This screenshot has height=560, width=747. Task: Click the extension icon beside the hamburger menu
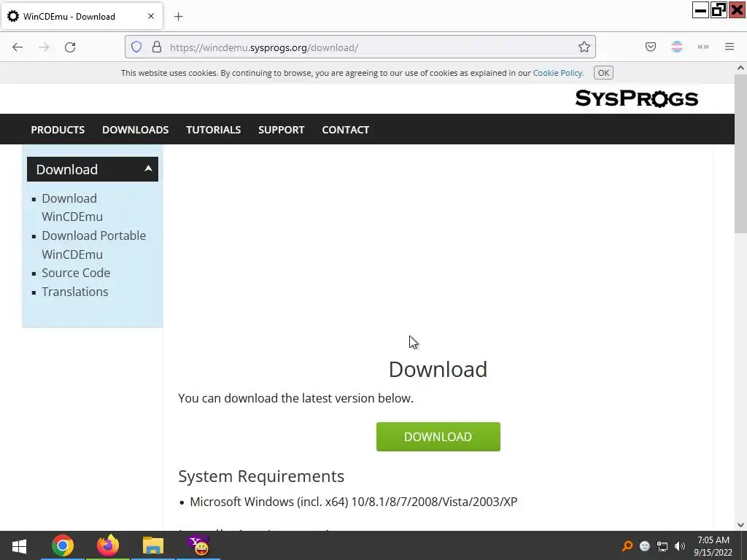tap(703, 47)
